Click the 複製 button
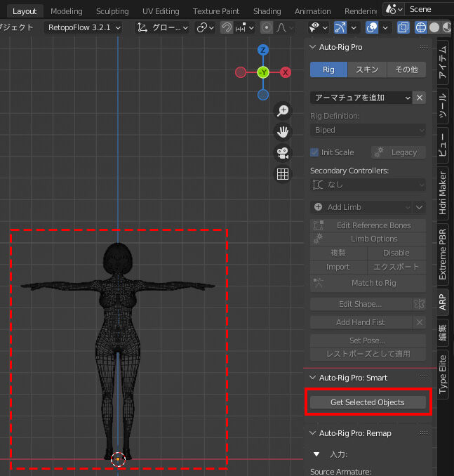 point(338,253)
